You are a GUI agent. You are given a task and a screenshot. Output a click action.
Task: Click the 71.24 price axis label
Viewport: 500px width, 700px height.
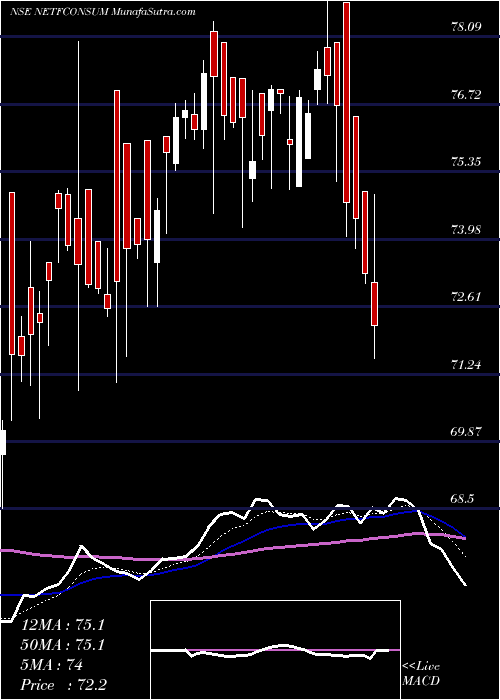[466, 365]
